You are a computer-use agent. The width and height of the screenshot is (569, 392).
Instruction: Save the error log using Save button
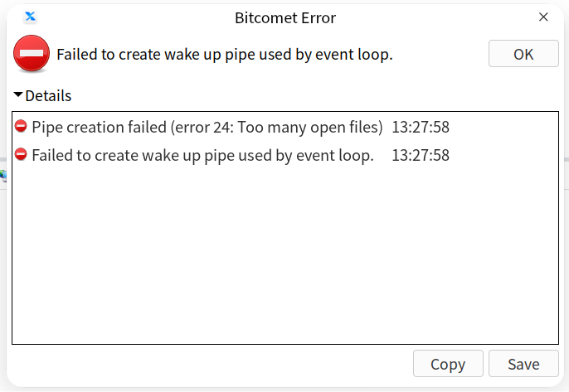[523, 364]
